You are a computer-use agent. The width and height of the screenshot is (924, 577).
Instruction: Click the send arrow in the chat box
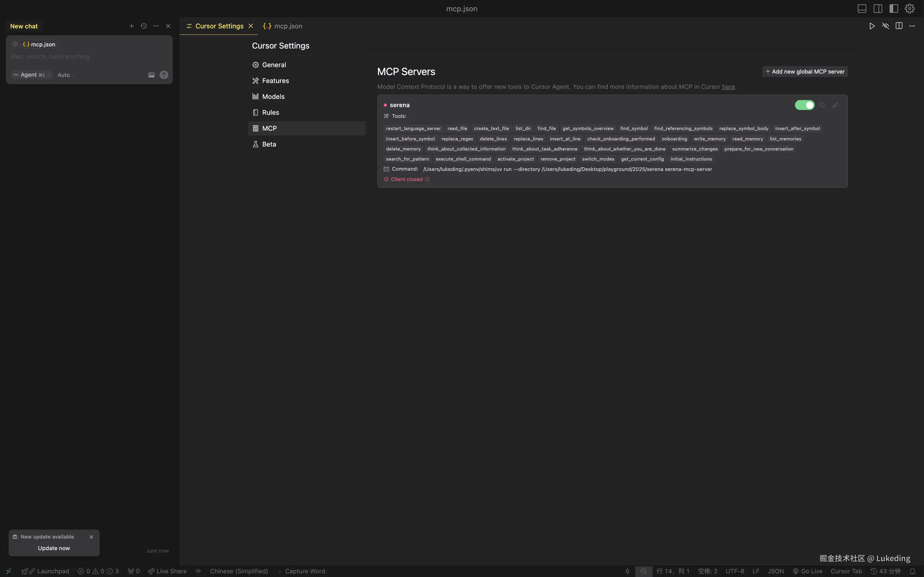164,75
